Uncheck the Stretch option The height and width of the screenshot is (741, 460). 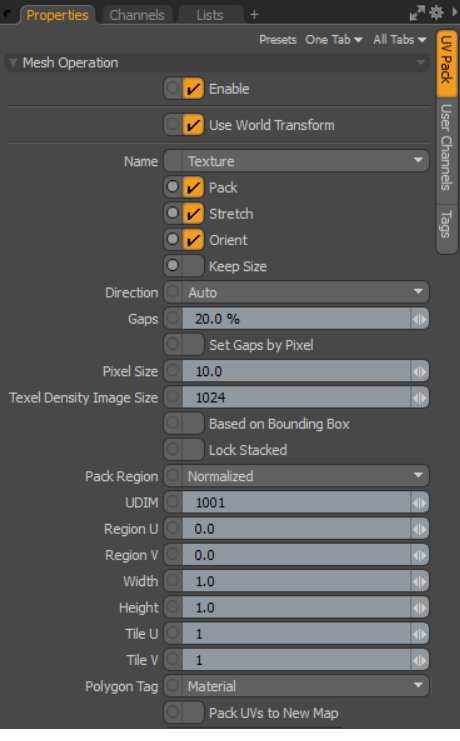[193, 214]
